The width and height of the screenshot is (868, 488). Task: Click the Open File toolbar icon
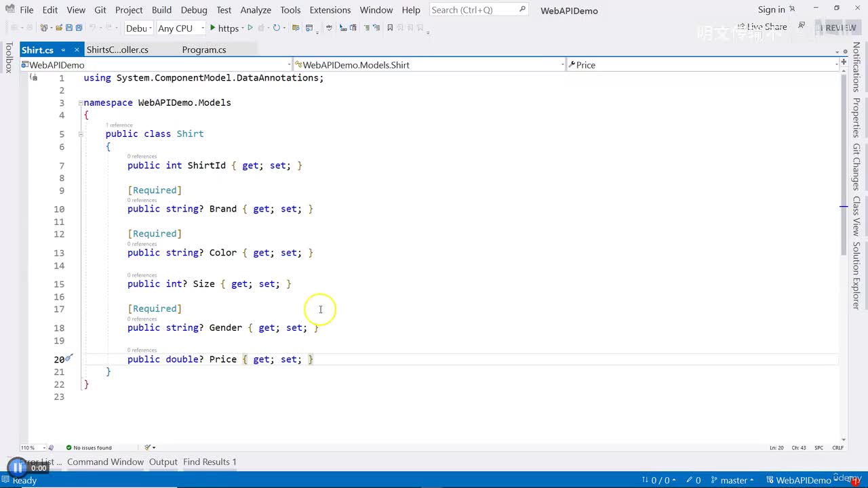point(59,28)
